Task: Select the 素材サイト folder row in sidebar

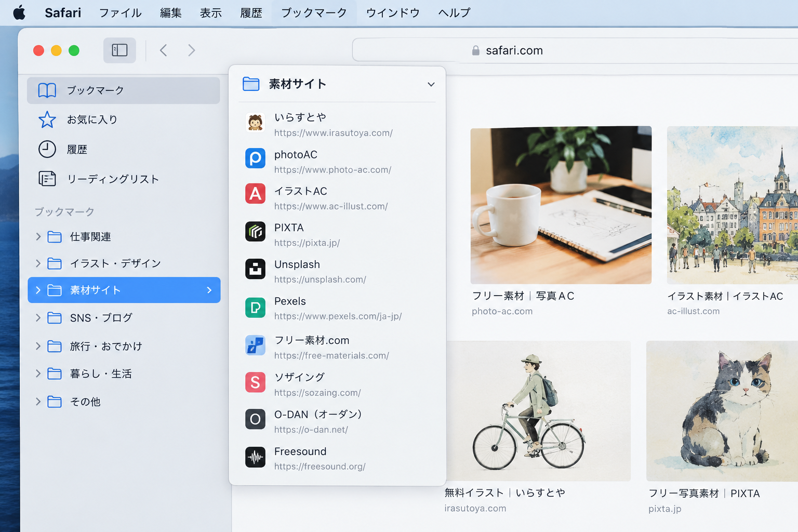Action: pos(124,290)
